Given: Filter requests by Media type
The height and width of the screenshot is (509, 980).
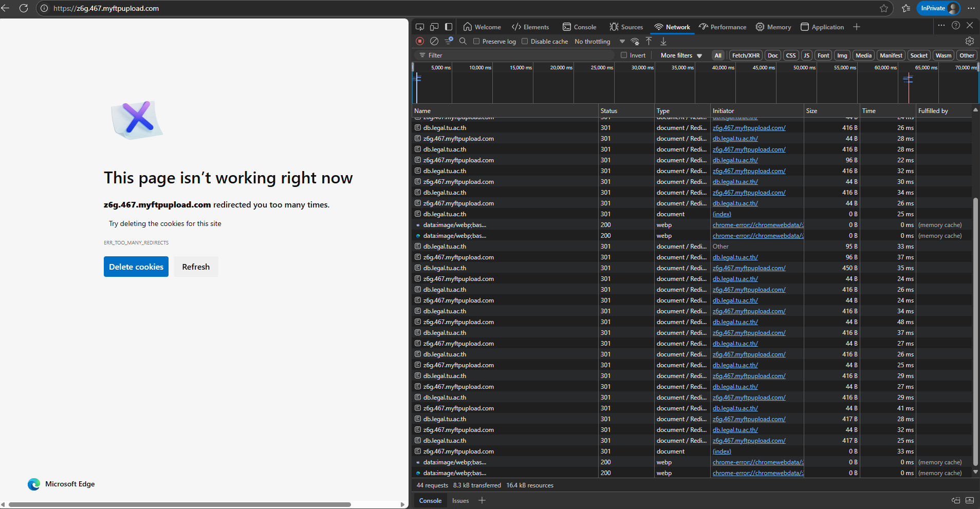Looking at the screenshot, I should (x=864, y=55).
